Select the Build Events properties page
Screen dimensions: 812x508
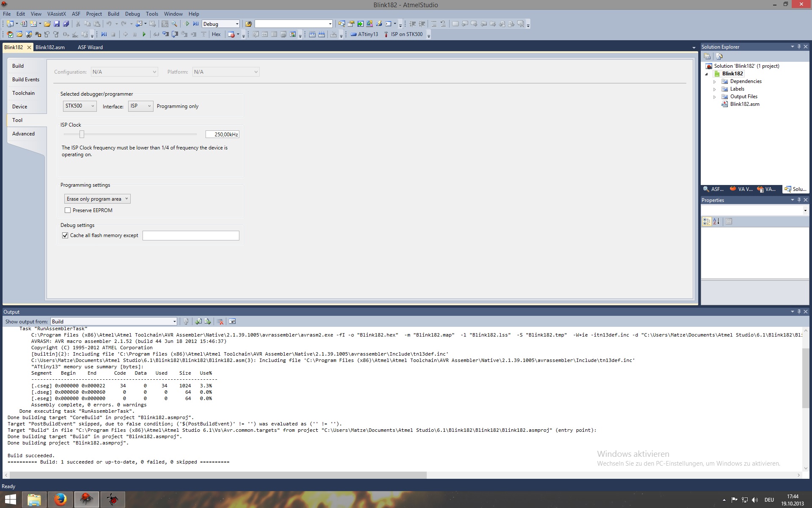(x=26, y=80)
